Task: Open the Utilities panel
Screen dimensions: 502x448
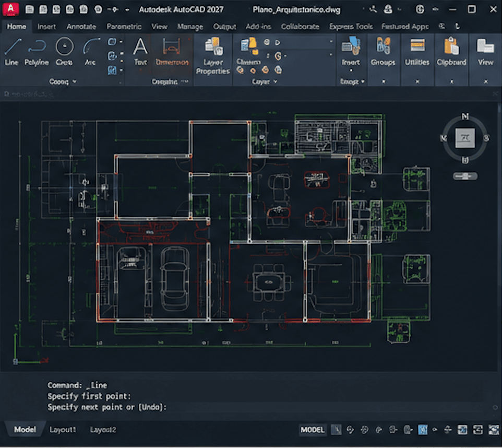Action: pyautogui.click(x=417, y=51)
